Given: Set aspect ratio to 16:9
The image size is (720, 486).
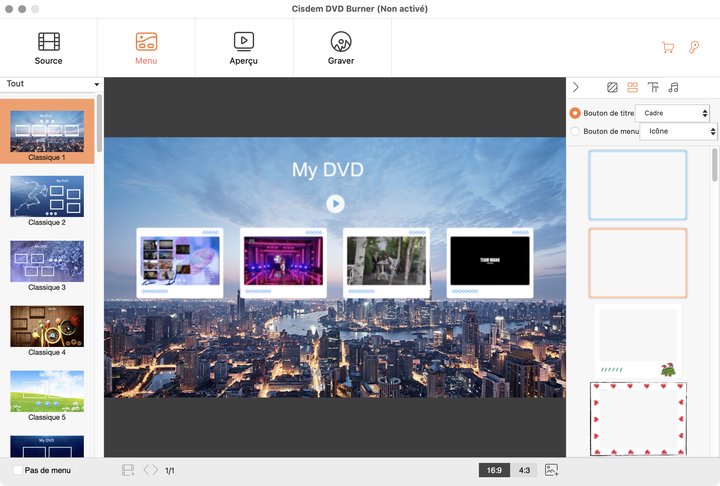Looking at the screenshot, I should coord(494,470).
